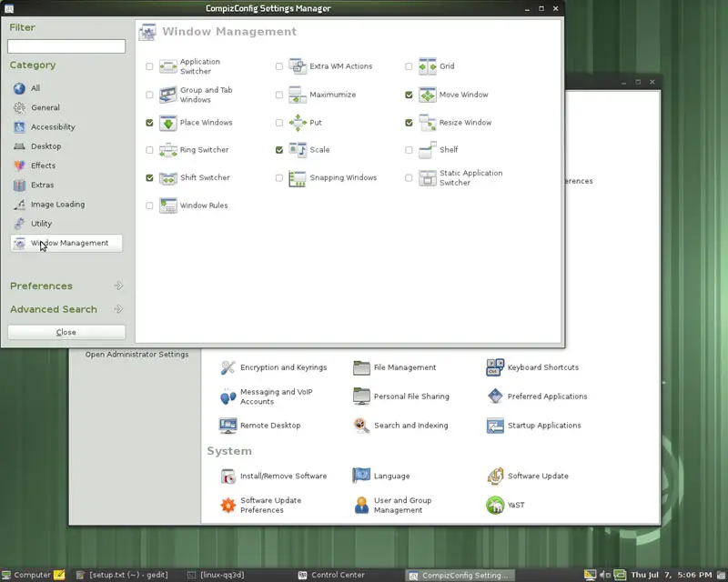Open the Maximumize plugin icon

point(298,95)
